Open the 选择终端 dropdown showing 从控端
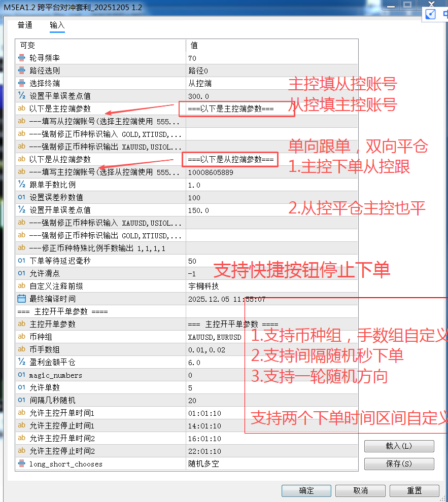Screen dimensions: 448x502 pyautogui.click(x=269, y=83)
